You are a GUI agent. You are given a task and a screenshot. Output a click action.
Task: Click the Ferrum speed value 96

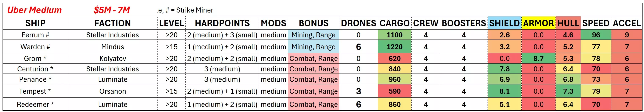pyautogui.click(x=596, y=35)
